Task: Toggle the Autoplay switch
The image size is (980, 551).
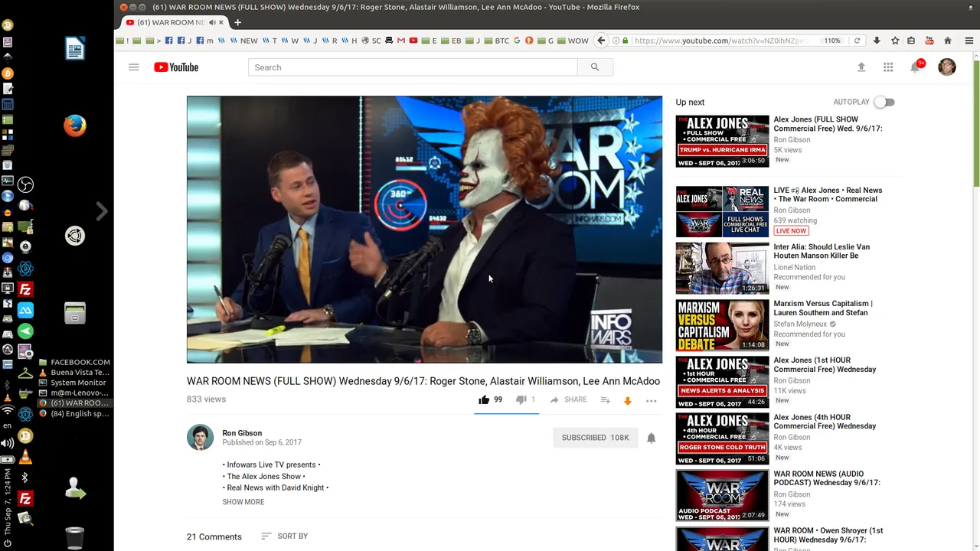Action: [884, 102]
